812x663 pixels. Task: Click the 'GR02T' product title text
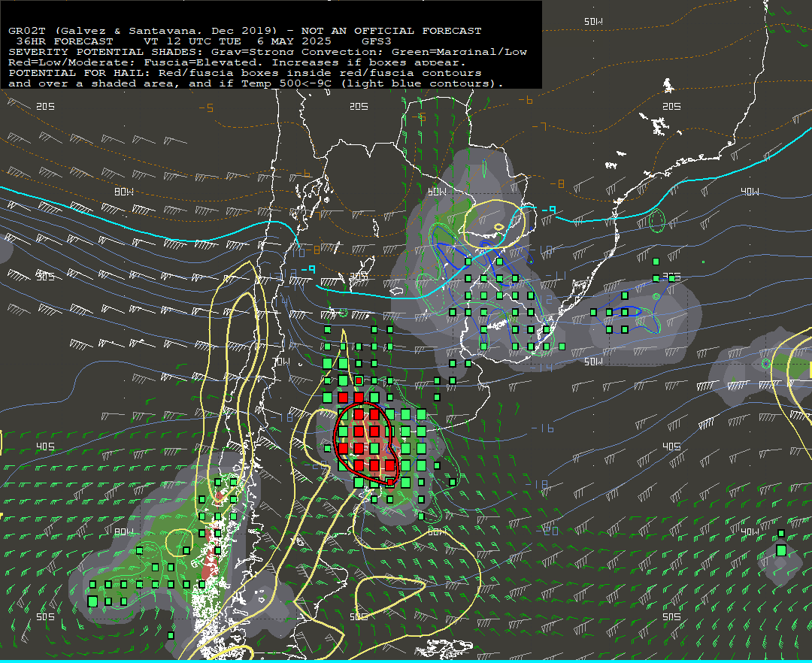pyautogui.click(x=27, y=31)
